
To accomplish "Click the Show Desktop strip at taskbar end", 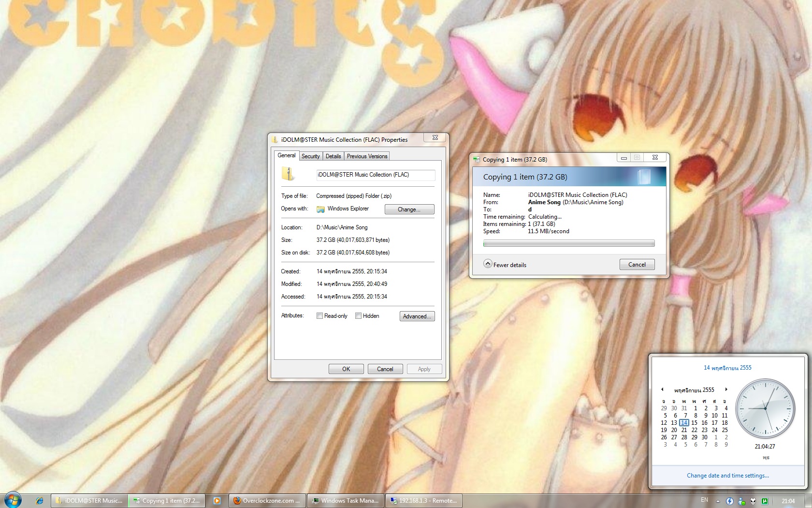I will click(x=808, y=501).
